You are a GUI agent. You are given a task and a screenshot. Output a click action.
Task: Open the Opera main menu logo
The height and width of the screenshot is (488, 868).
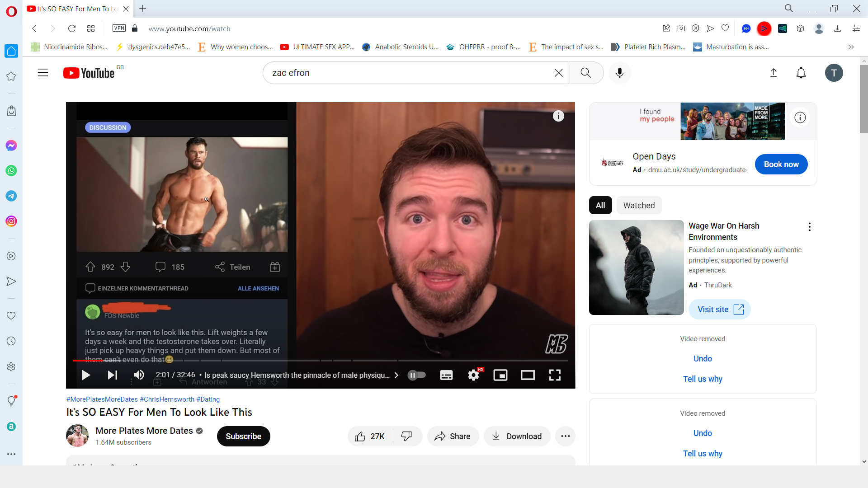(x=11, y=11)
